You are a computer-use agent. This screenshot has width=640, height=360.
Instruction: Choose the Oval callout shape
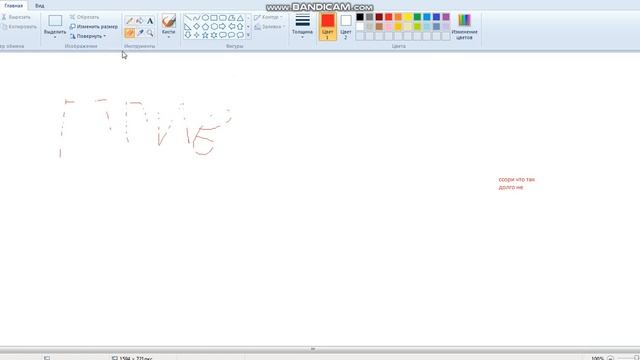coord(231,35)
